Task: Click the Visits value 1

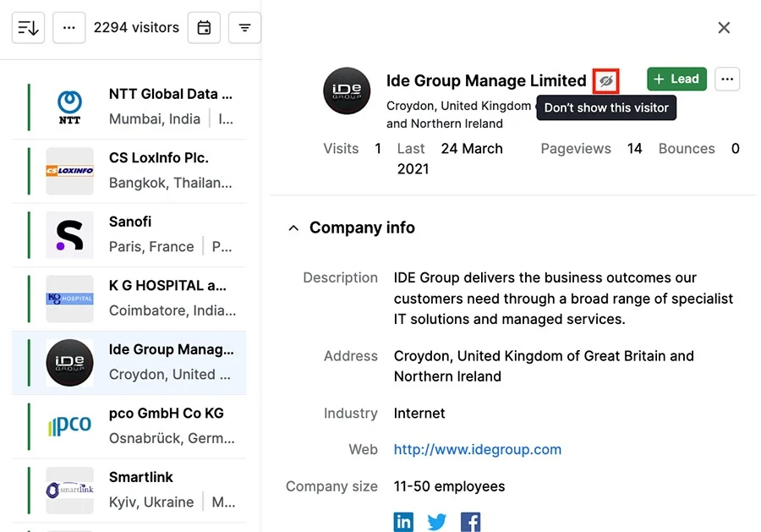Action: [x=378, y=149]
